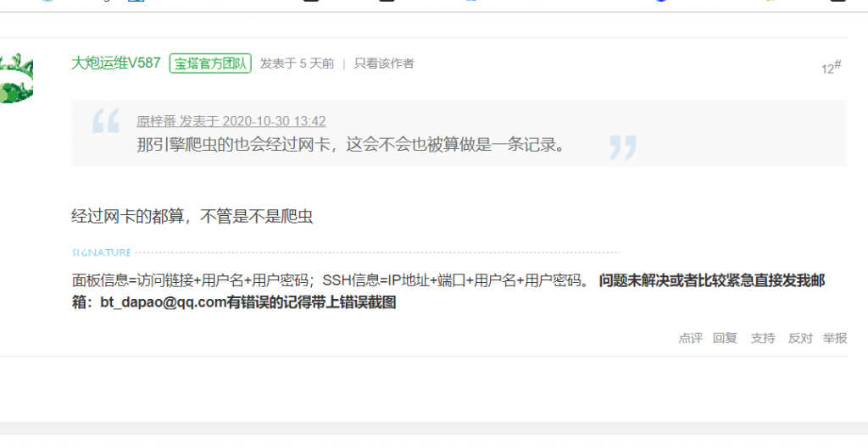868x448 pixels.
Task: Click the bt_dapao@qq.com email in signature
Action: pos(164,303)
